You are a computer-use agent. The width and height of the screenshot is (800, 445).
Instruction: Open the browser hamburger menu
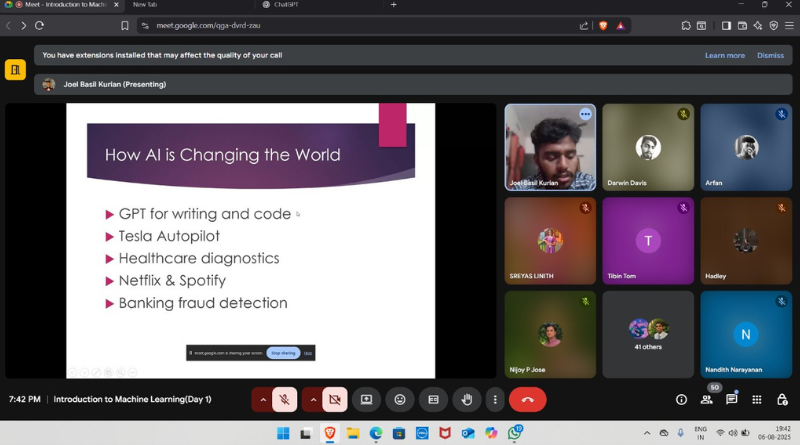click(x=789, y=26)
